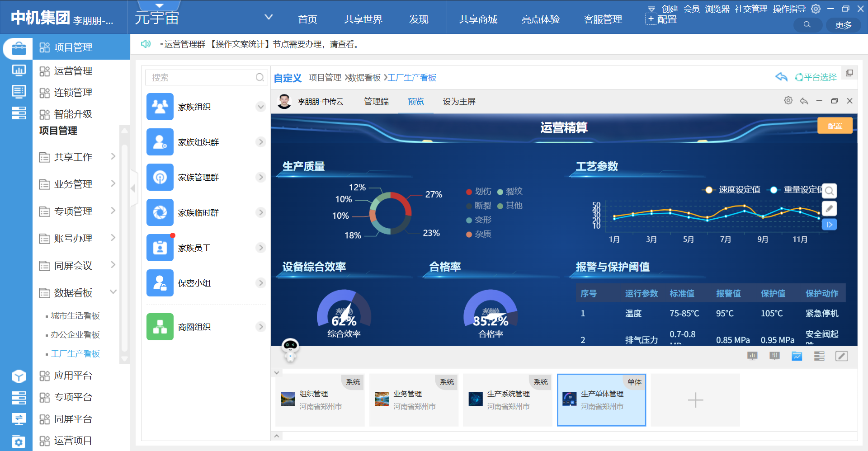The width and height of the screenshot is (868, 451).
Task: Toggle the 杂质 legend item
Action: [478, 234]
